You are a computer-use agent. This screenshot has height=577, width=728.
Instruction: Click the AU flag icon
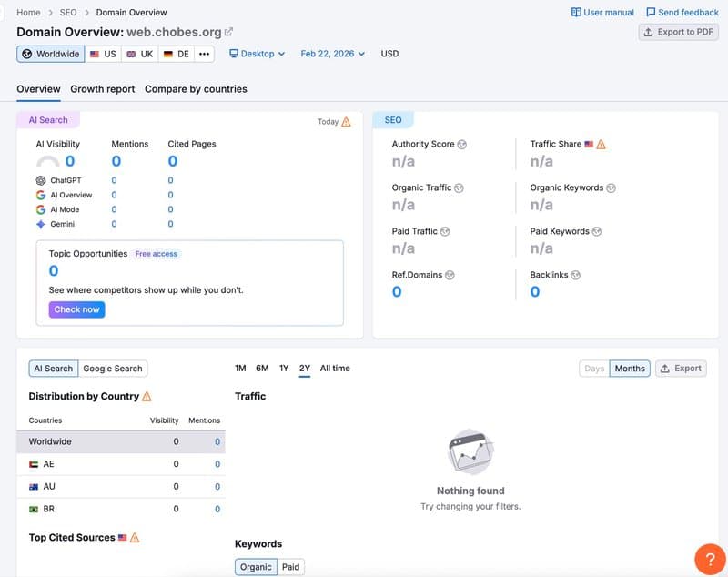coord(34,487)
